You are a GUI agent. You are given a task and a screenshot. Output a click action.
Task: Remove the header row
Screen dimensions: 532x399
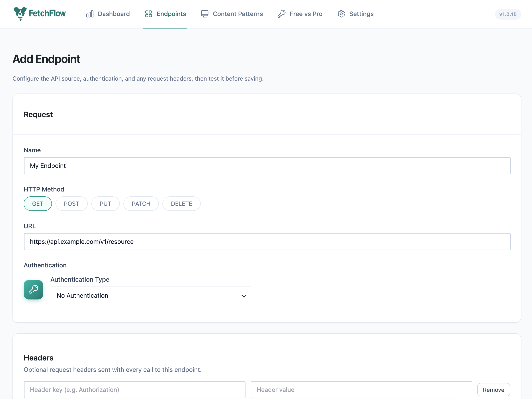pyautogui.click(x=493, y=390)
